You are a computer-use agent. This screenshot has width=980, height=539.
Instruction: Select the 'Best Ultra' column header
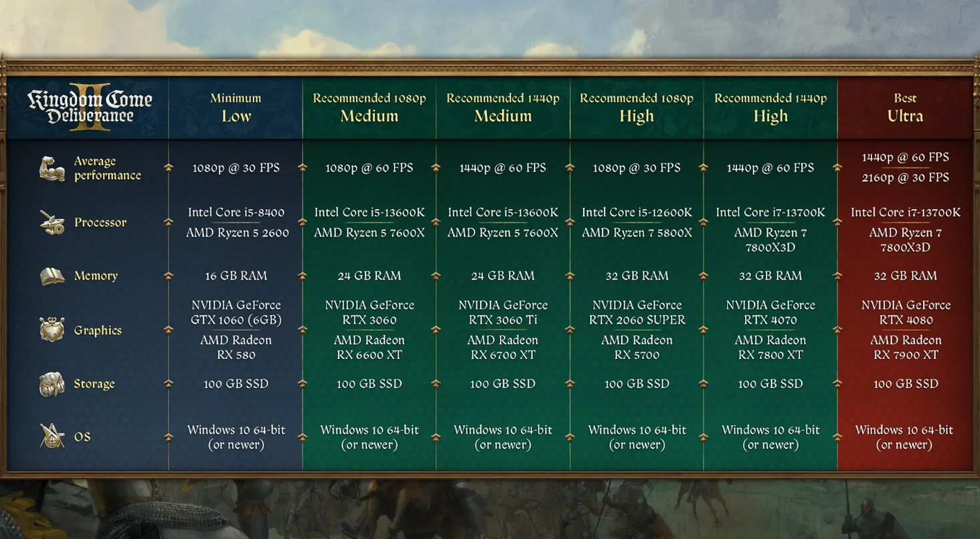[905, 107]
